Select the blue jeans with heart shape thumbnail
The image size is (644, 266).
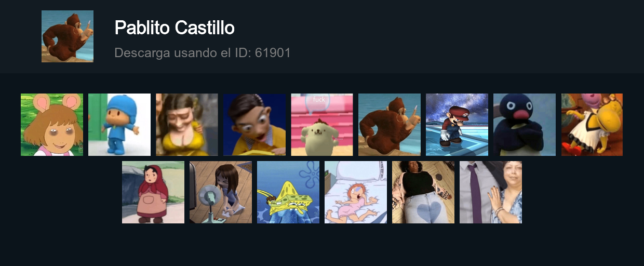[423, 192]
